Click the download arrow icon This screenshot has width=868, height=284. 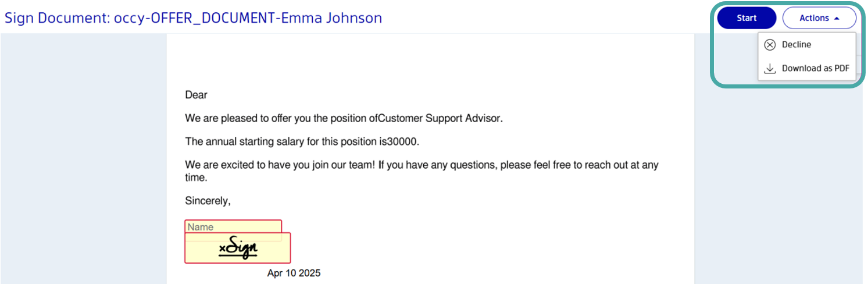point(770,69)
